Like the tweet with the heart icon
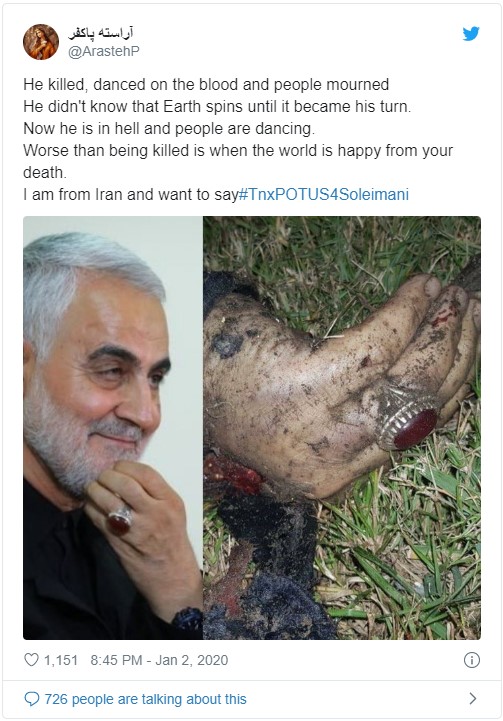The height and width of the screenshot is (721, 503). click(31, 660)
